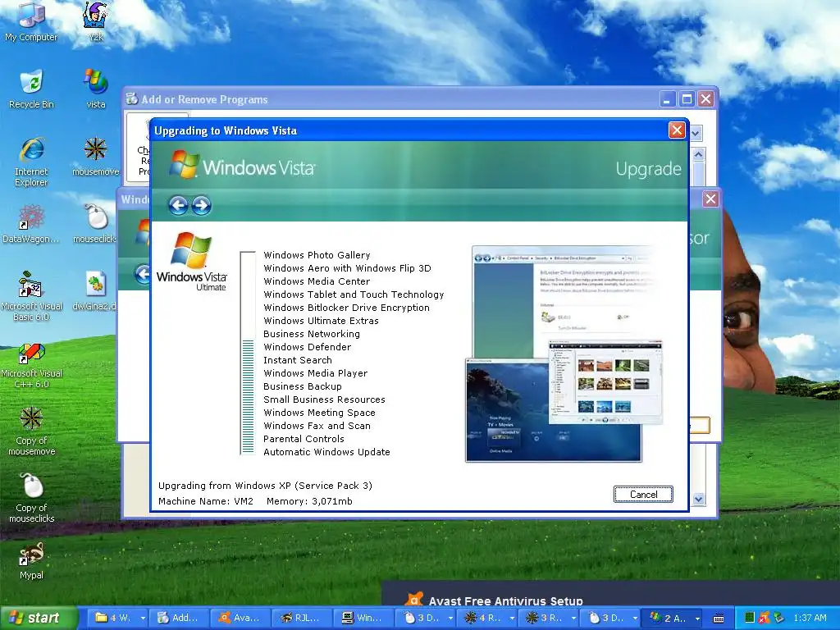Click 'Small Business Resources' text
The width and height of the screenshot is (840, 630).
(x=324, y=399)
